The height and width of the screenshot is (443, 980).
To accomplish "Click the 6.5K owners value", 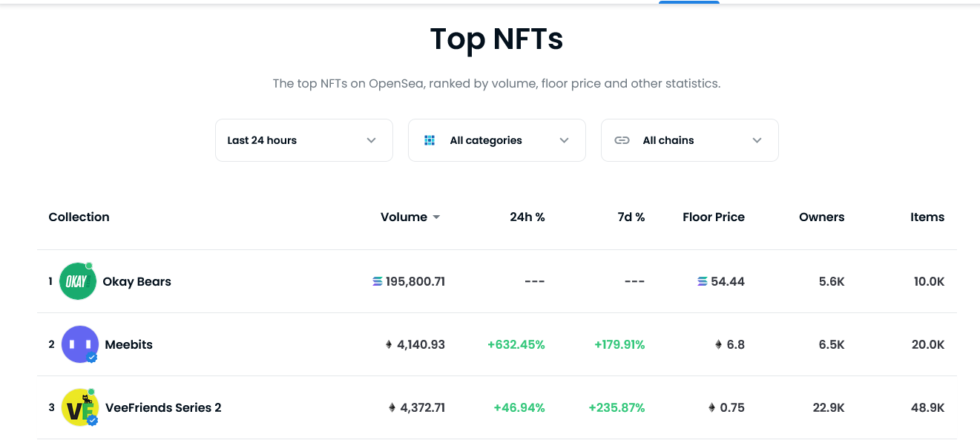I will (832, 344).
